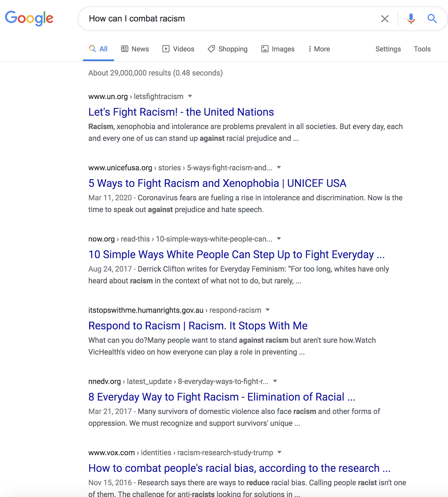This screenshot has width=448, height=497.
Task: Expand dropdown arrow next to unicefusa.org result
Action: pyautogui.click(x=279, y=167)
